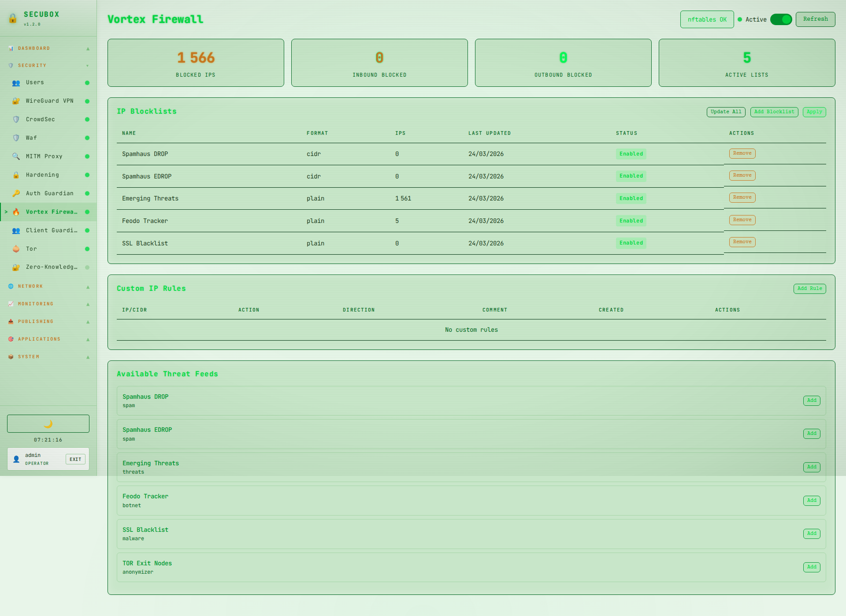Open the Waf menu item

(x=32, y=138)
